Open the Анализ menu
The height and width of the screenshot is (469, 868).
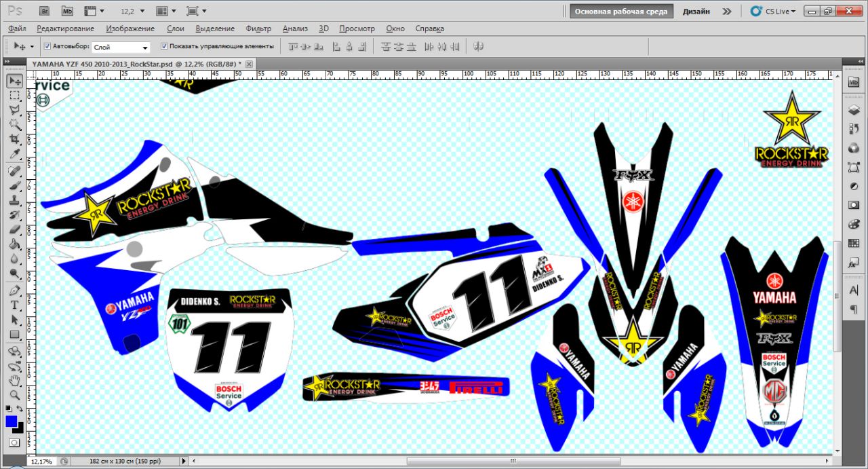[x=295, y=29]
